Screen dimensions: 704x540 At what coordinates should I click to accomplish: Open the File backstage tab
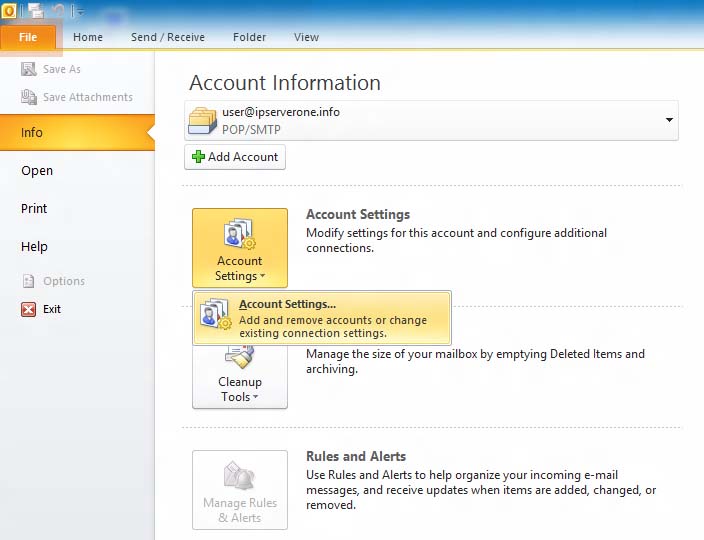click(28, 37)
